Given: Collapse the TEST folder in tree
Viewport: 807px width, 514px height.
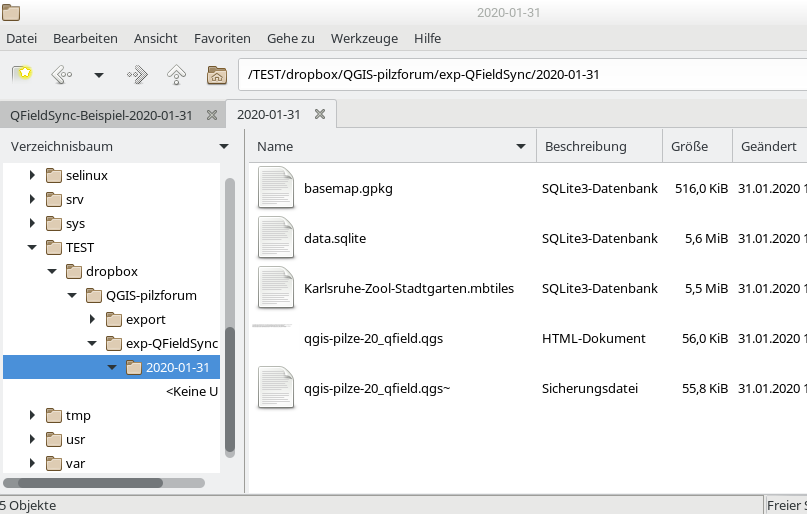Looking at the screenshot, I should 32,247.
